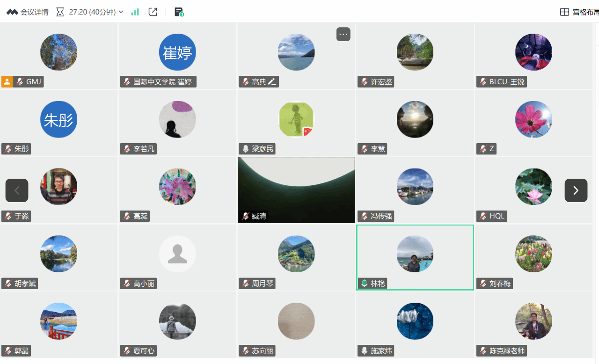Image resolution: width=599 pixels, height=364 pixels.
Task: Click muted mic icon on 朱彤's label
Action: 8,149
